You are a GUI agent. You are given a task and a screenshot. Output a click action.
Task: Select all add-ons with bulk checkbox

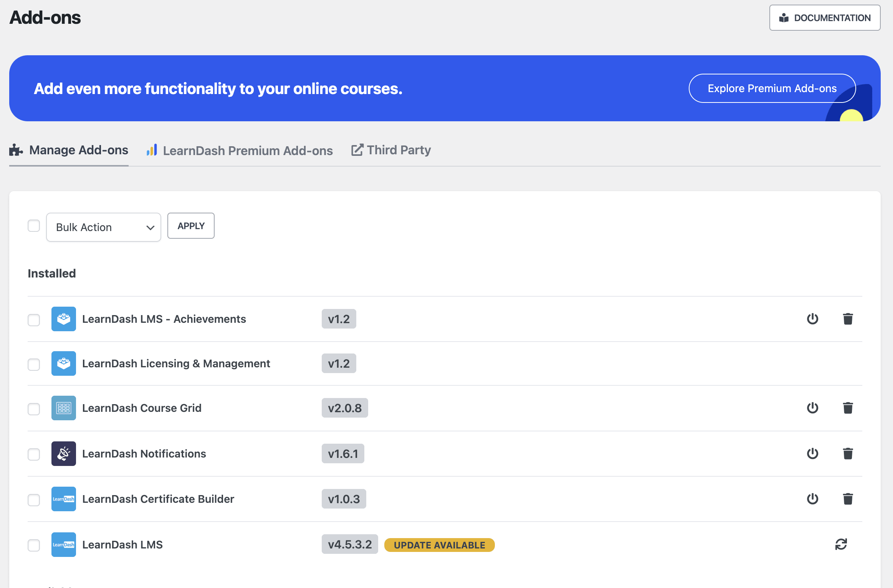pos(34,226)
